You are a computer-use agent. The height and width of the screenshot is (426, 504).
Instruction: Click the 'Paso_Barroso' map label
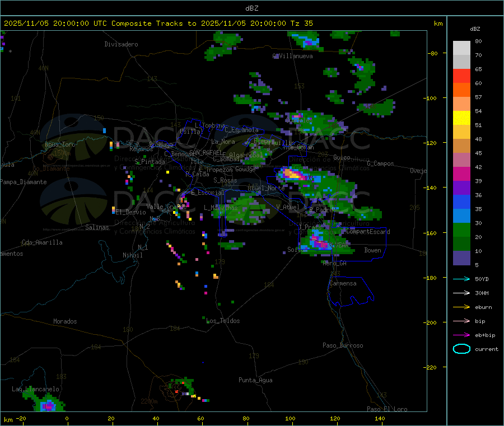(343, 345)
